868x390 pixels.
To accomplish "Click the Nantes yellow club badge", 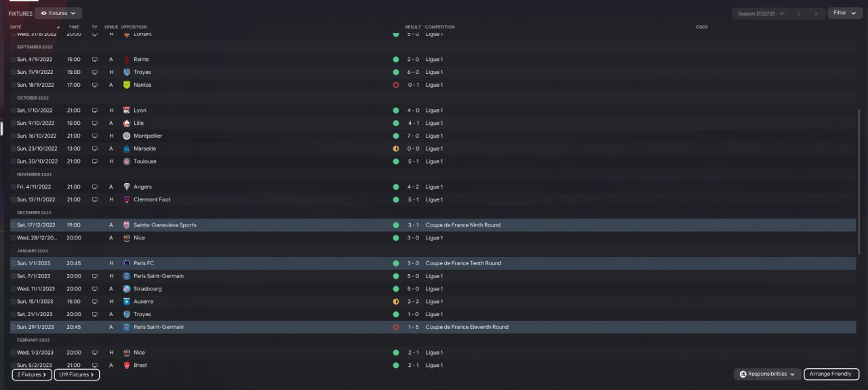I will [x=127, y=85].
